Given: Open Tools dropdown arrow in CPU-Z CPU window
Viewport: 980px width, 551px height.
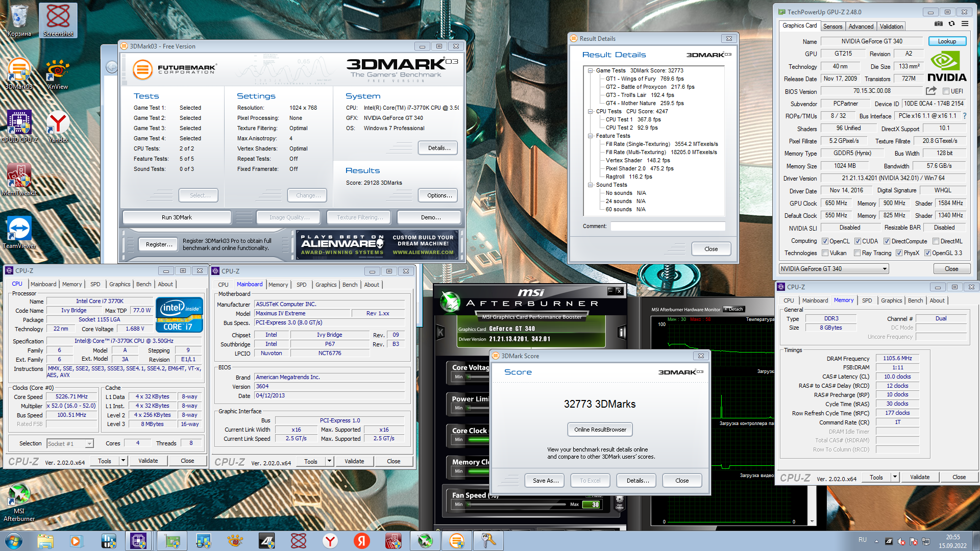Looking at the screenshot, I should (x=123, y=461).
